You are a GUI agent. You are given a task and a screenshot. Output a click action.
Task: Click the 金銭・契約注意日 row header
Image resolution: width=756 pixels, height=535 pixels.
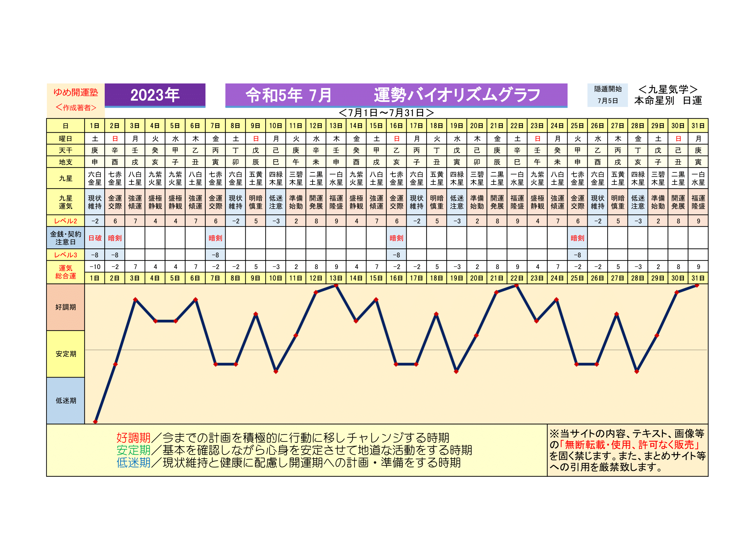[66, 238]
